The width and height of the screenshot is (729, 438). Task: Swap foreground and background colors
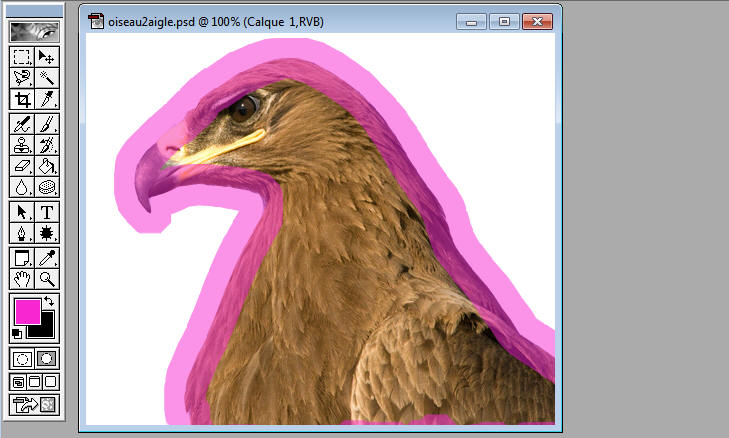tap(49, 301)
